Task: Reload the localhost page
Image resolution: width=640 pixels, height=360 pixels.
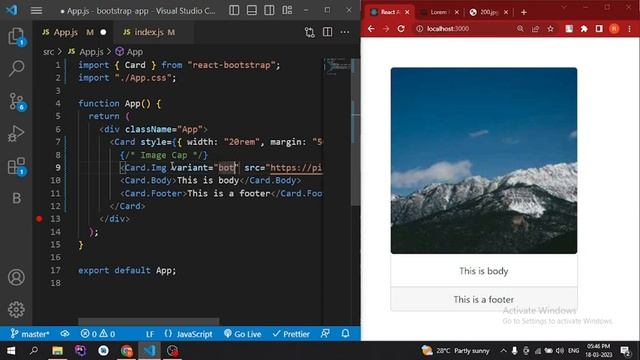Action: [x=401, y=29]
